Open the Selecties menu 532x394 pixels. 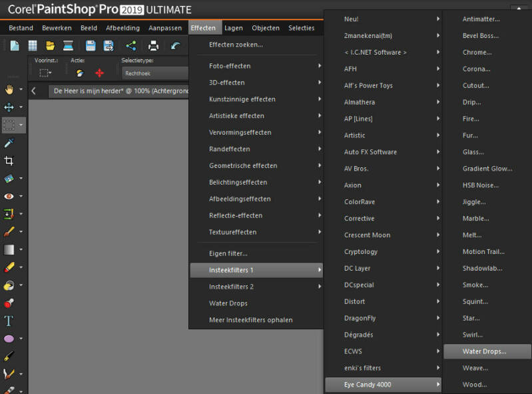point(301,28)
